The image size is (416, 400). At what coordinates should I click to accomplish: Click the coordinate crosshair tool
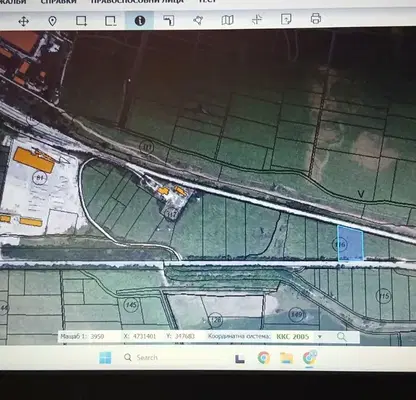pyautogui.click(x=257, y=19)
